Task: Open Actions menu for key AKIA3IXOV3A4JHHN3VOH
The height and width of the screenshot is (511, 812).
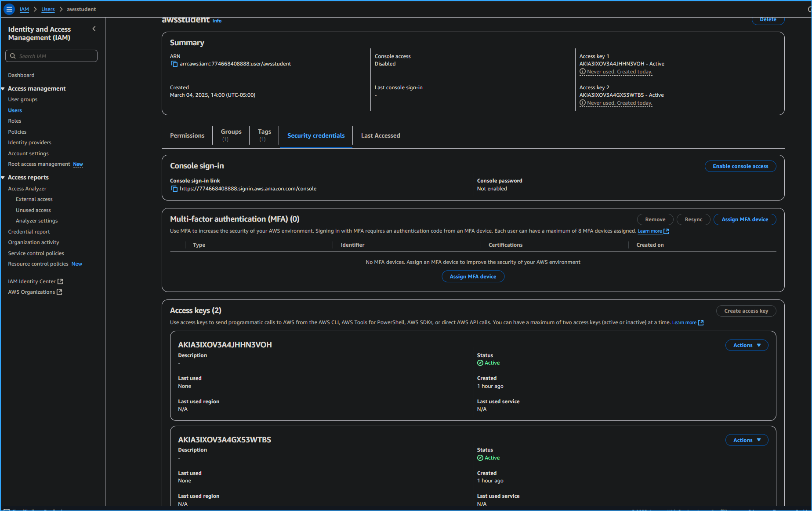Action: [746, 345]
